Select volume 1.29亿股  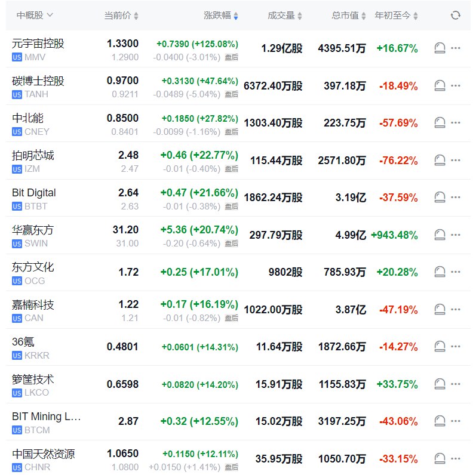pos(282,48)
